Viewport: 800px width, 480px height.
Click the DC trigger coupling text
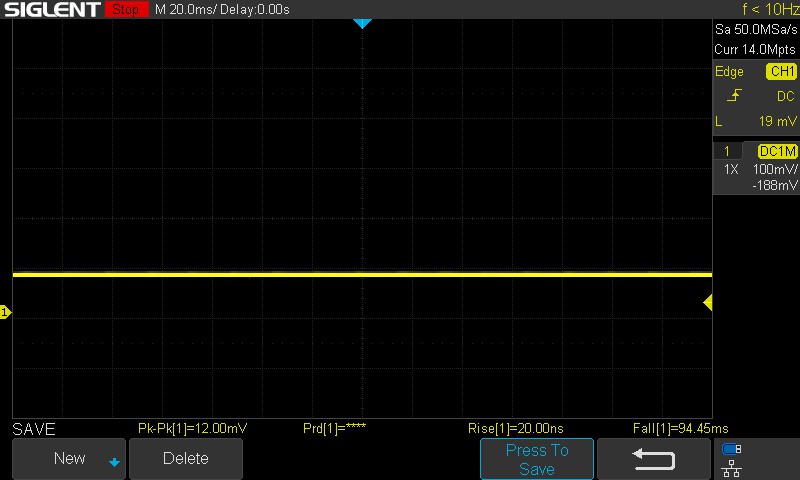(x=786, y=96)
